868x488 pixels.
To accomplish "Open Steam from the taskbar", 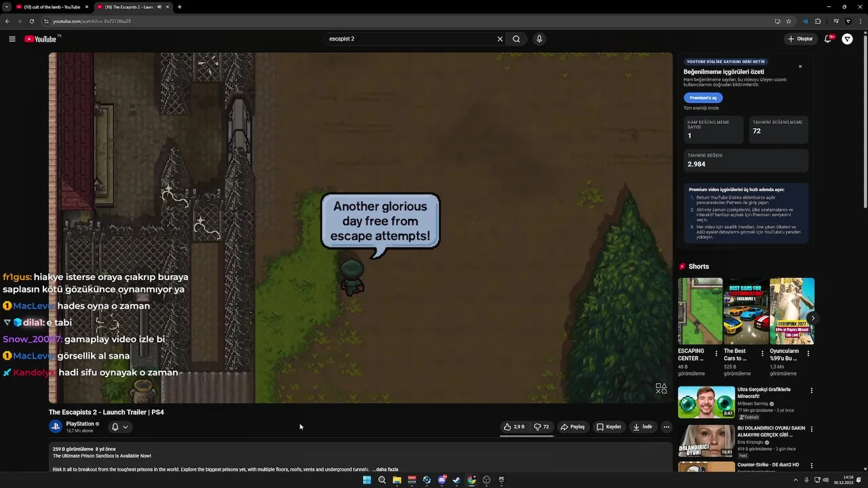I will click(456, 480).
